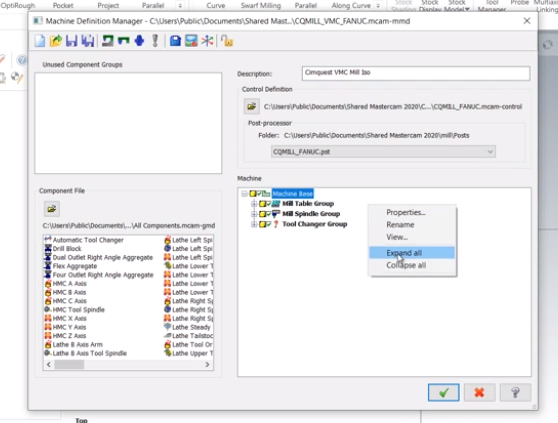558x423 pixels.
Task: Click the colored axes toolbar icon
Action: pos(207,41)
